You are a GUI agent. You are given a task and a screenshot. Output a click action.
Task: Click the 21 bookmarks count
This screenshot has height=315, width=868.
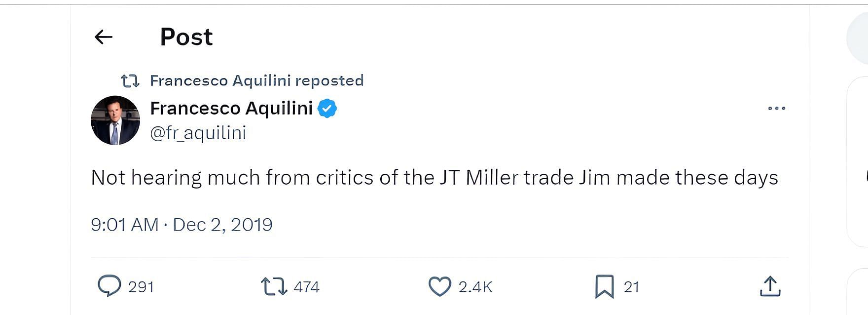[x=631, y=287]
